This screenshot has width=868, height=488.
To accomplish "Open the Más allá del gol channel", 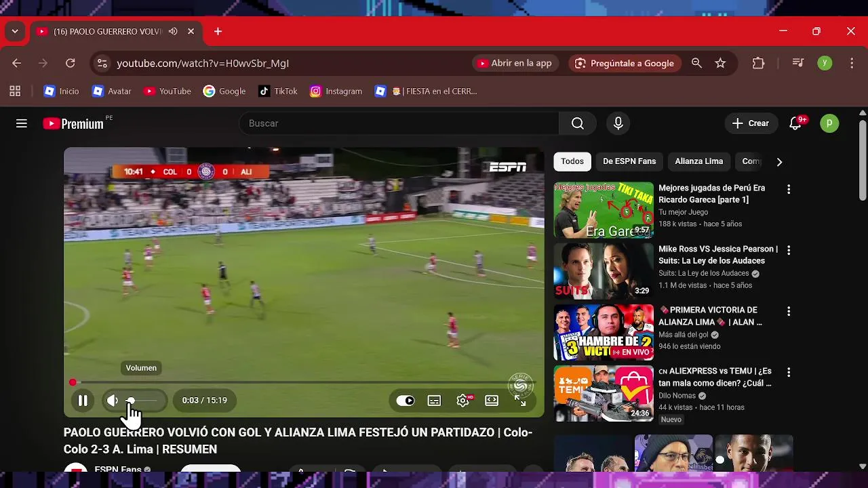I will click(683, 335).
